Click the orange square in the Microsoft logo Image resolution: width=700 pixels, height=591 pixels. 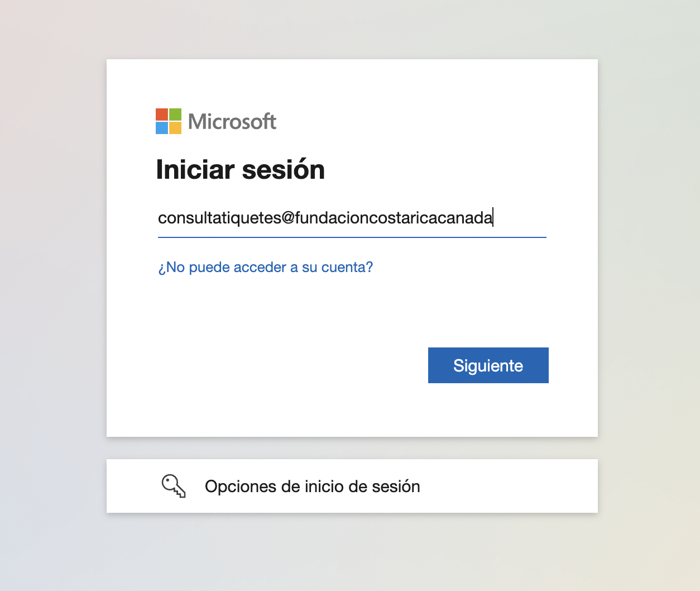(x=162, y=115)
